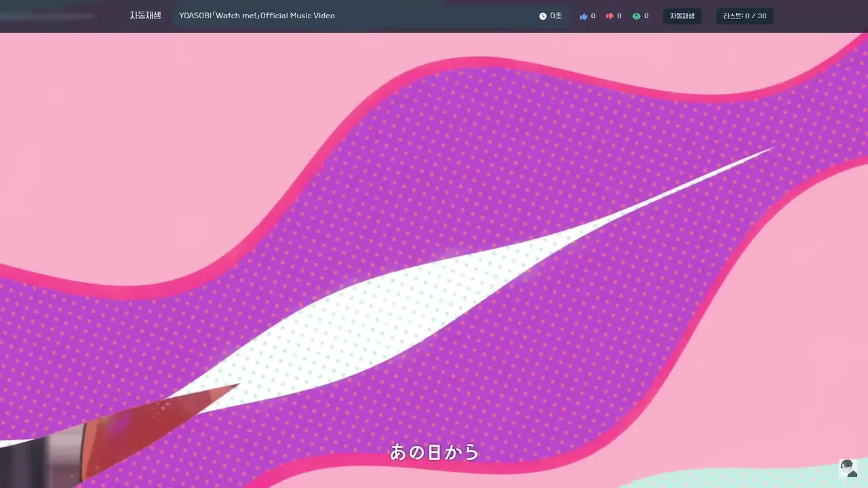This screenshot has width=868, height=488.
Task: Click the 0초 elapsed time text
Action: click(x=556, y=16)
